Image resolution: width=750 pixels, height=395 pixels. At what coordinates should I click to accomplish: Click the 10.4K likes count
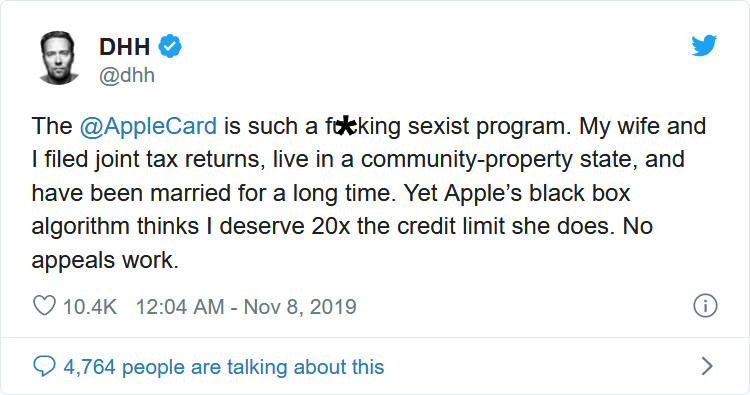click(x=90, y=307)
